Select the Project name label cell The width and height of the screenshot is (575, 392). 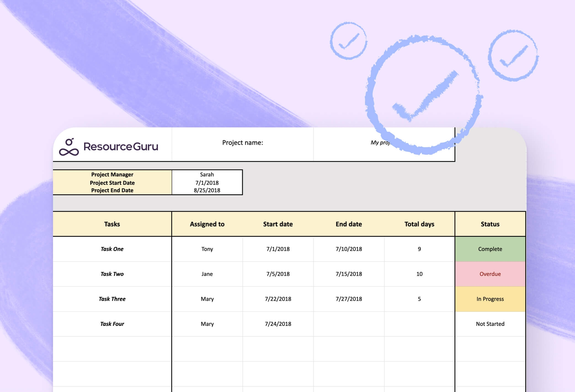[243, 143]
